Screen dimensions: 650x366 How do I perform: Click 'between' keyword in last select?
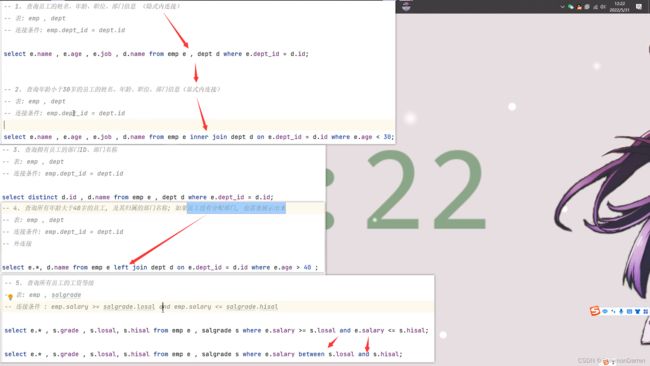311,354
